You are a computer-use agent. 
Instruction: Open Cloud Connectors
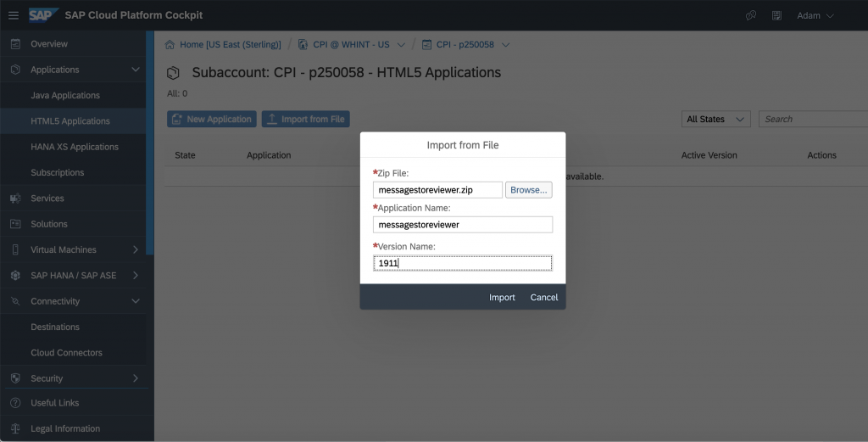point(66,352)
